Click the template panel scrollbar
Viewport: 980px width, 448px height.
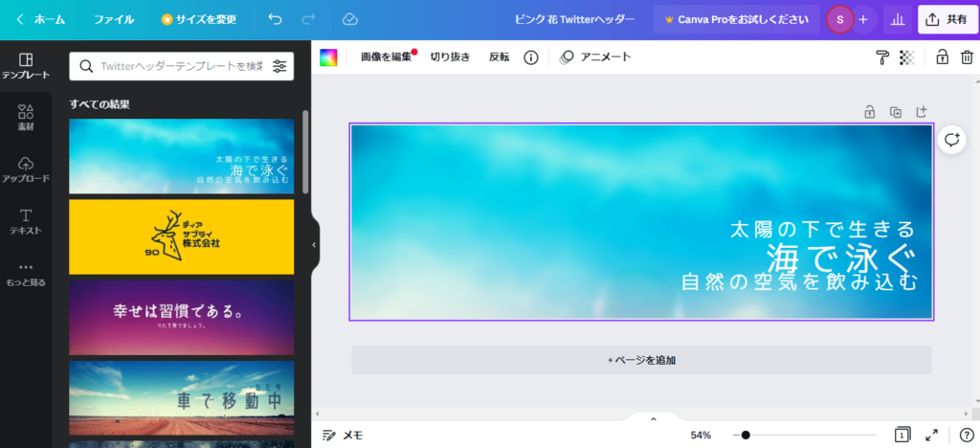tap(305, 152)
